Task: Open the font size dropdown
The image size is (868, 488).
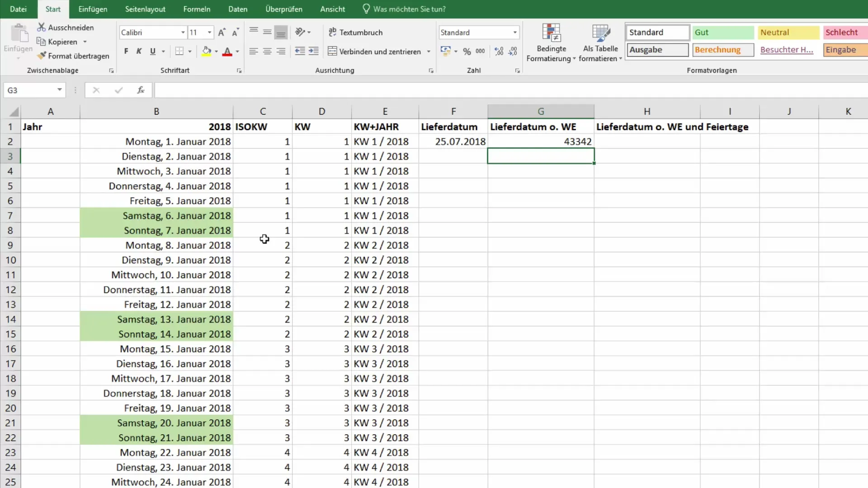Action: [x=209, y=32]
